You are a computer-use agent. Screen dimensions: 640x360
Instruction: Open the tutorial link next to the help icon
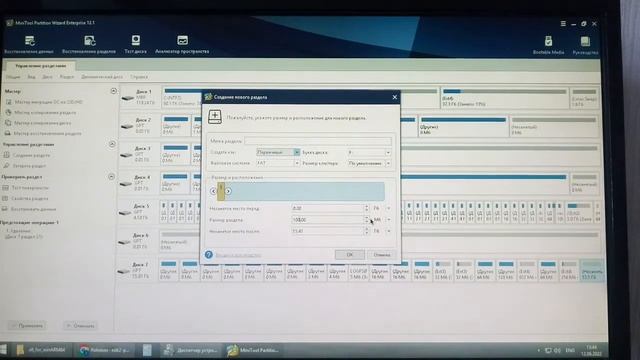click(x=238, y=255)
